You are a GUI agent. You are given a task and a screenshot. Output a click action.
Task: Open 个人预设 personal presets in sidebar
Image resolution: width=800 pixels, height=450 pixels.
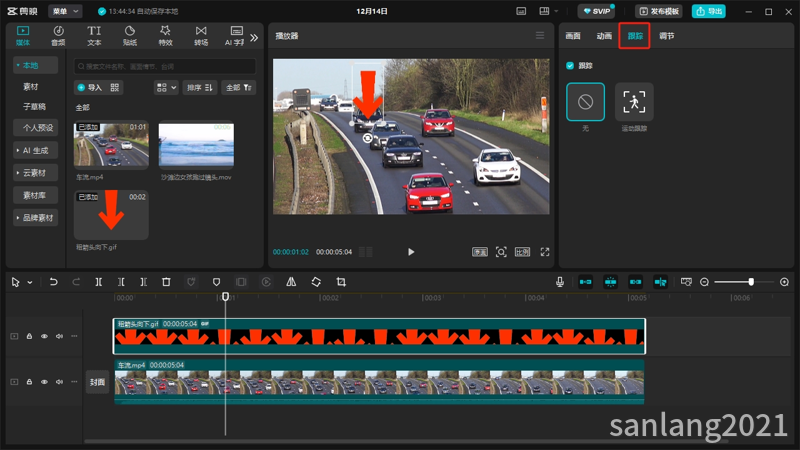coord(35,128)
